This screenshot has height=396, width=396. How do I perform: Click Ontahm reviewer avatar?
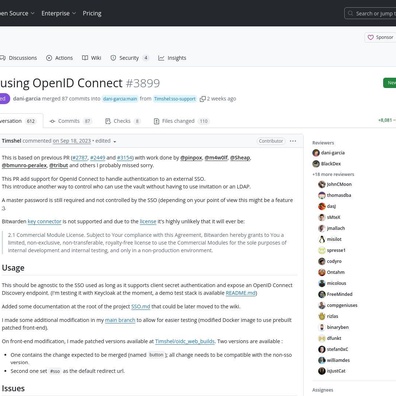[322, 272]
